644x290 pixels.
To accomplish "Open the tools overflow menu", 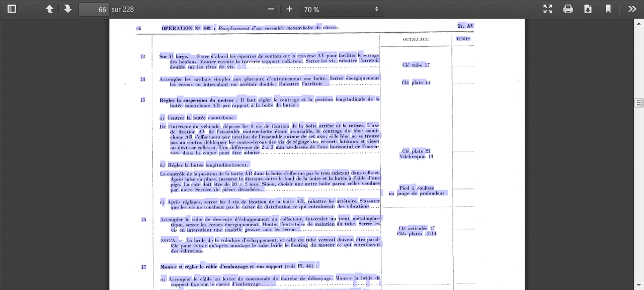I will click(x=632, y=9).
